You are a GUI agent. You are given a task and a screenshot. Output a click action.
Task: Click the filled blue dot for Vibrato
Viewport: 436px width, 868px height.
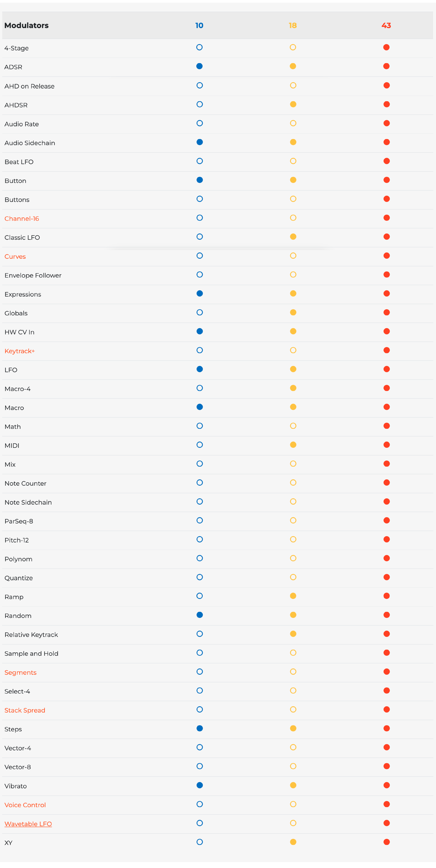click(200, 785)
